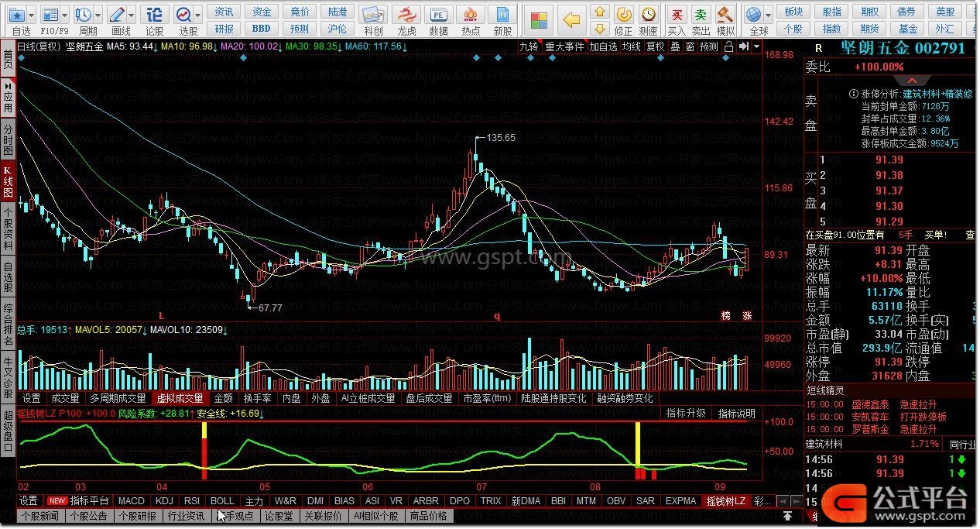This screenshot has width=980, height=529.
Task: Open 设置 beside the 成交量 sub-tabs
Action: point(31,398)
